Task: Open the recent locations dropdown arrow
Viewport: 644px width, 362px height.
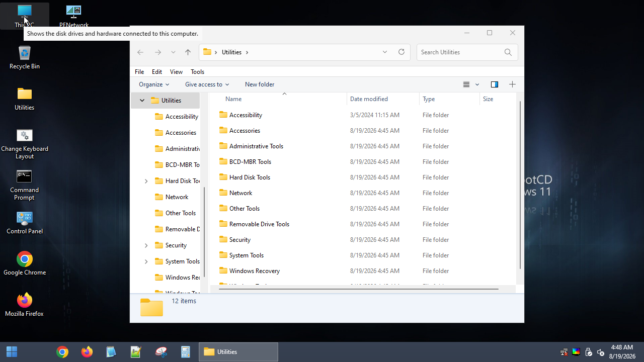Action: pos(173,52)
